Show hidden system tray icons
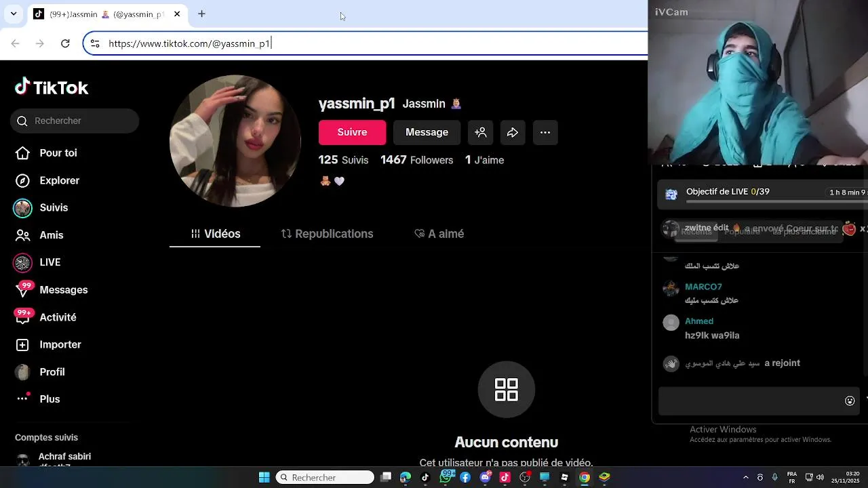The image size is (868, 488). tap(745, 478)
